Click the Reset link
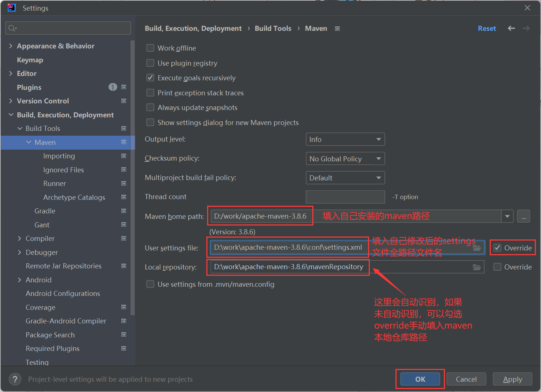This screenshot has width=541, height=392. [x=487, y=28]
